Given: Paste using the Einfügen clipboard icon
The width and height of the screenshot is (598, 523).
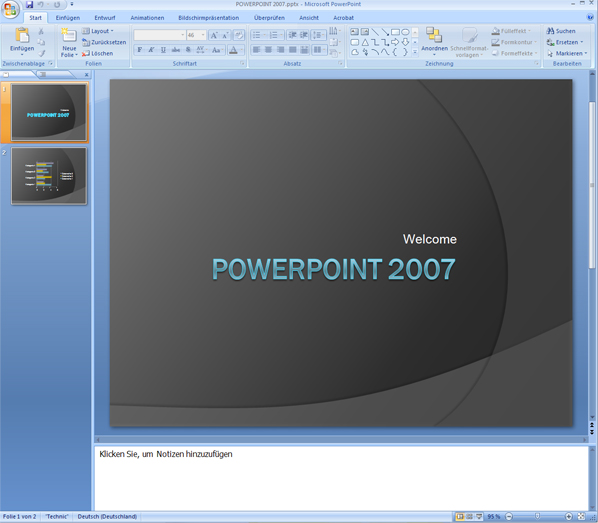Looking at the screenshot, I should coord(22,35).
